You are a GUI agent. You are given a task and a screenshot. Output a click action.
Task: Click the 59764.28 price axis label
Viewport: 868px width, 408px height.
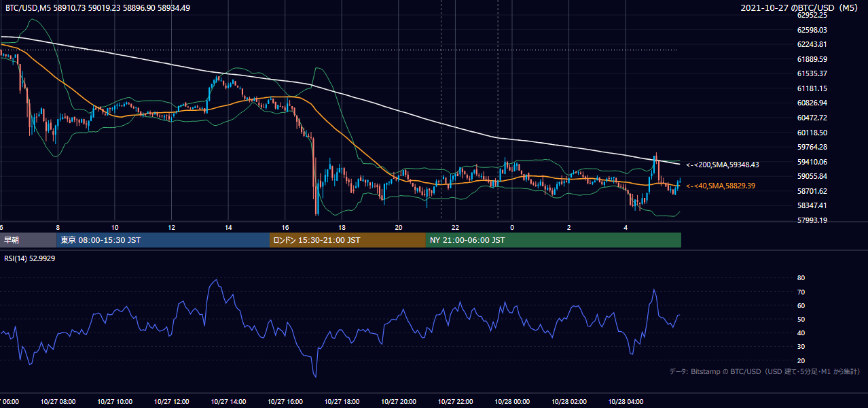click(812, 147)
